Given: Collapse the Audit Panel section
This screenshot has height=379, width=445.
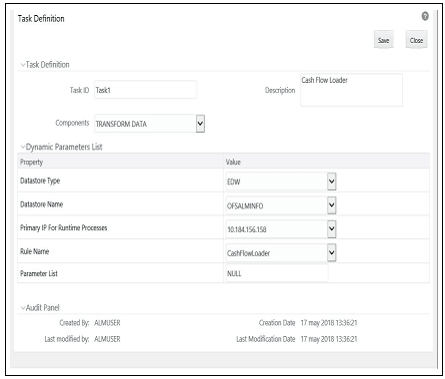Looking at the screenshot, I should [x=23, y=308].
